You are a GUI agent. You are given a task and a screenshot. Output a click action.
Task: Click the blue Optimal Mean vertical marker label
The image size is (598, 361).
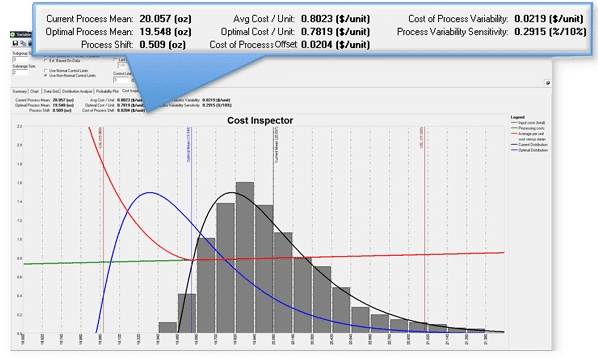189,145
